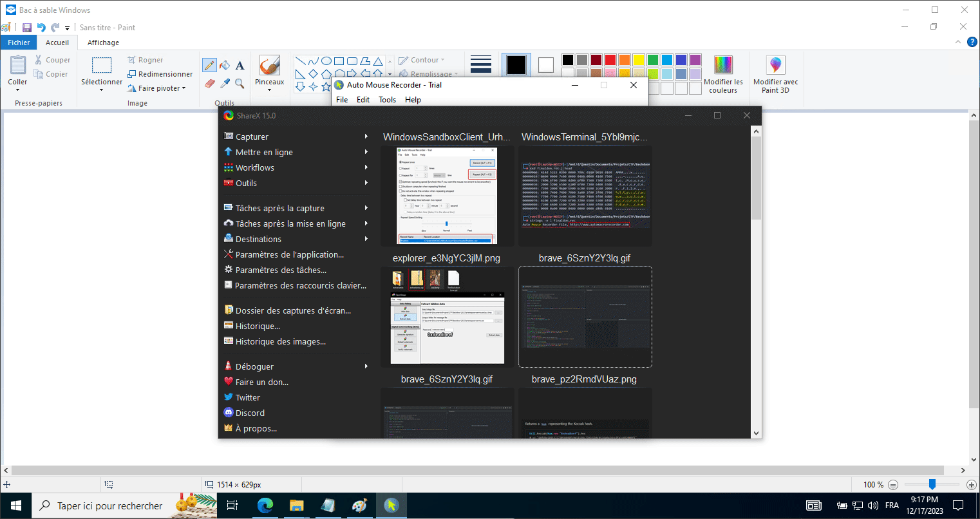Open the Fichier tab in Paint
980x519 pixels.
tap(19, 42)
